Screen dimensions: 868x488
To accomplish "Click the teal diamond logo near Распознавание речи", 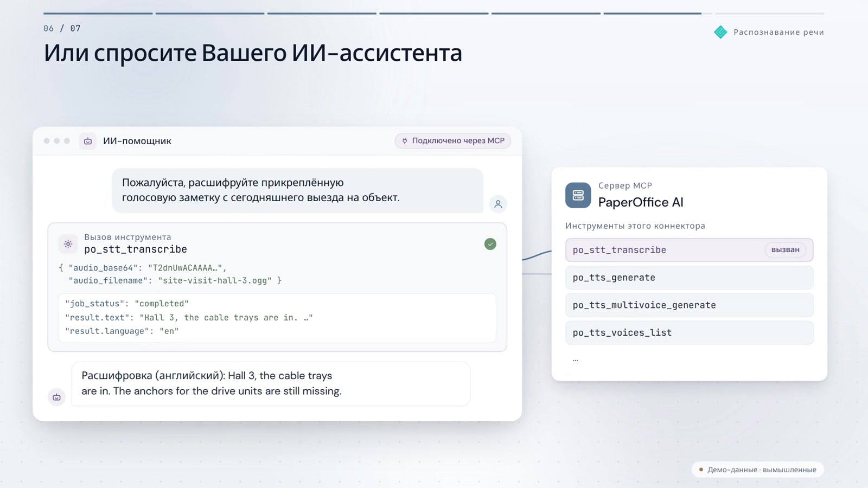I will coord(720,32).
